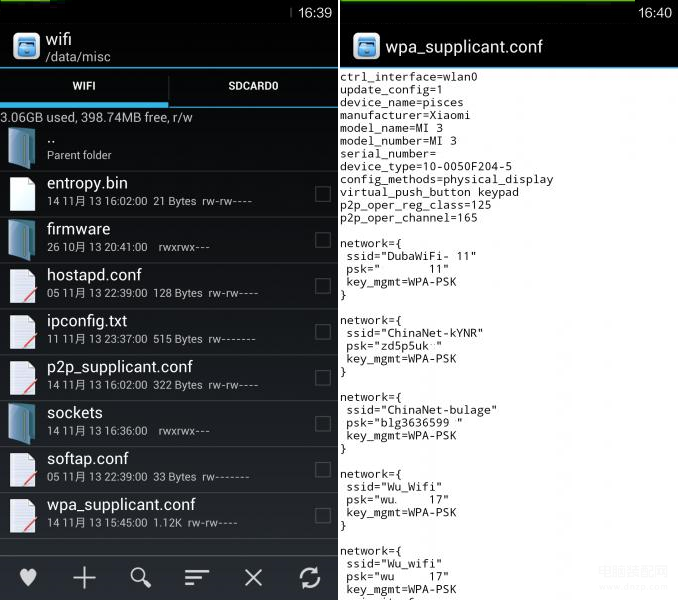Tap the 'Parent folder' label

click(79, 155)
